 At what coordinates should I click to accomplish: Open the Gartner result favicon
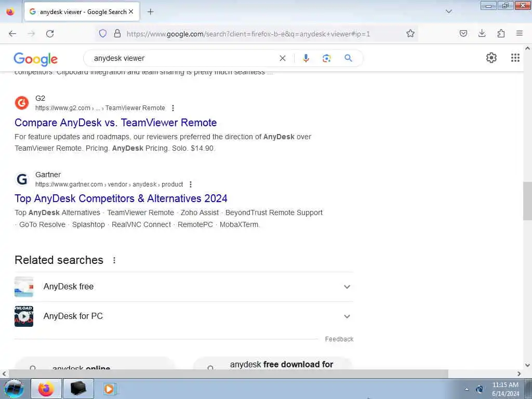pos(22,179)
